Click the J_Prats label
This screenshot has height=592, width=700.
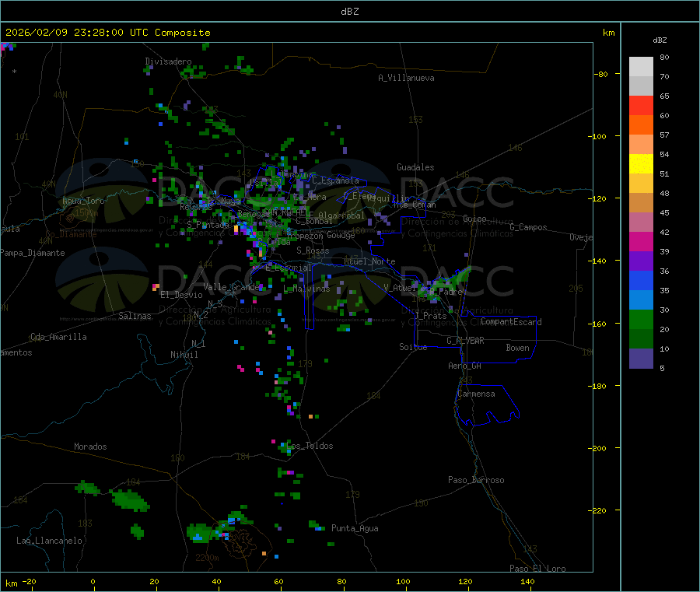click(430, 315)
